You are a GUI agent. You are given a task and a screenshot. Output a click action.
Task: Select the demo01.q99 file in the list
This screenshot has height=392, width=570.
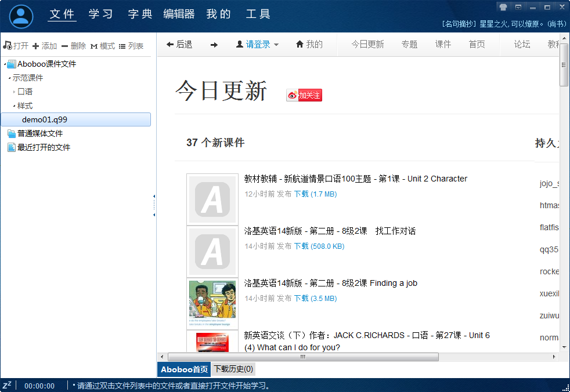tap(44, 119)
